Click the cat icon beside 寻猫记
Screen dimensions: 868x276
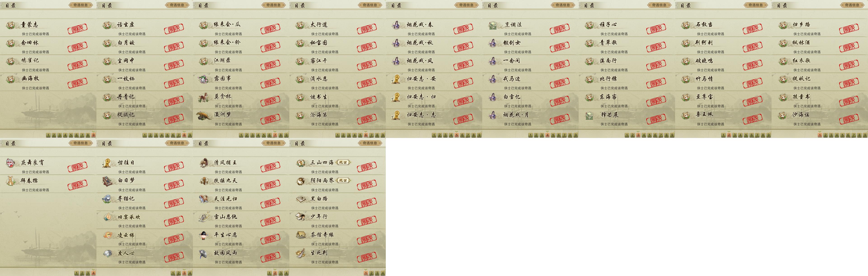[x=108, y=199]
